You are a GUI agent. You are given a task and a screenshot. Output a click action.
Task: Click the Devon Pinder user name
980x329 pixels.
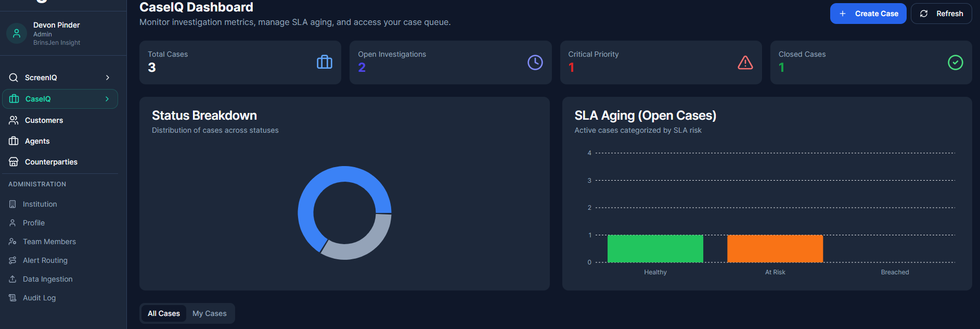[x=57, y=25]
